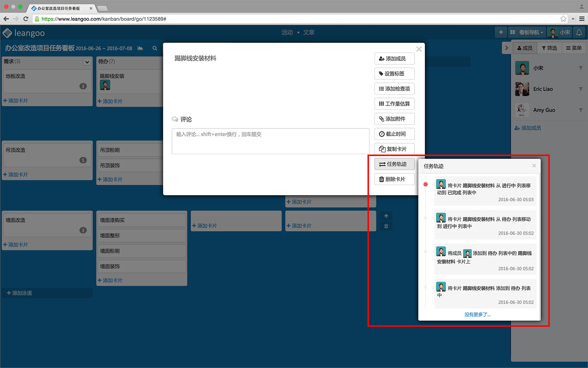Open the 菜单 tab in sidebar
This screenshot has height=368, width=588.
(x=574, y=48)
